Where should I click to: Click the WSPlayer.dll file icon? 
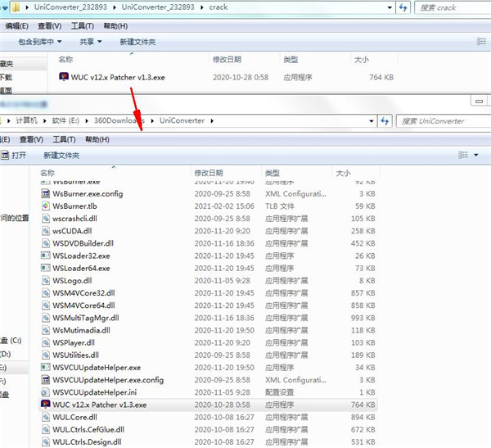[46, 342]
